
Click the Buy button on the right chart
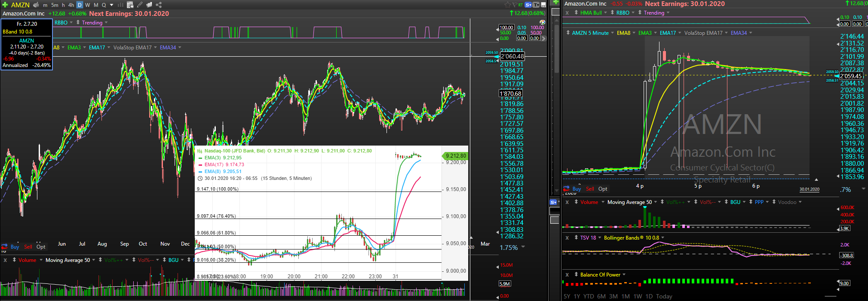point(577,189)
